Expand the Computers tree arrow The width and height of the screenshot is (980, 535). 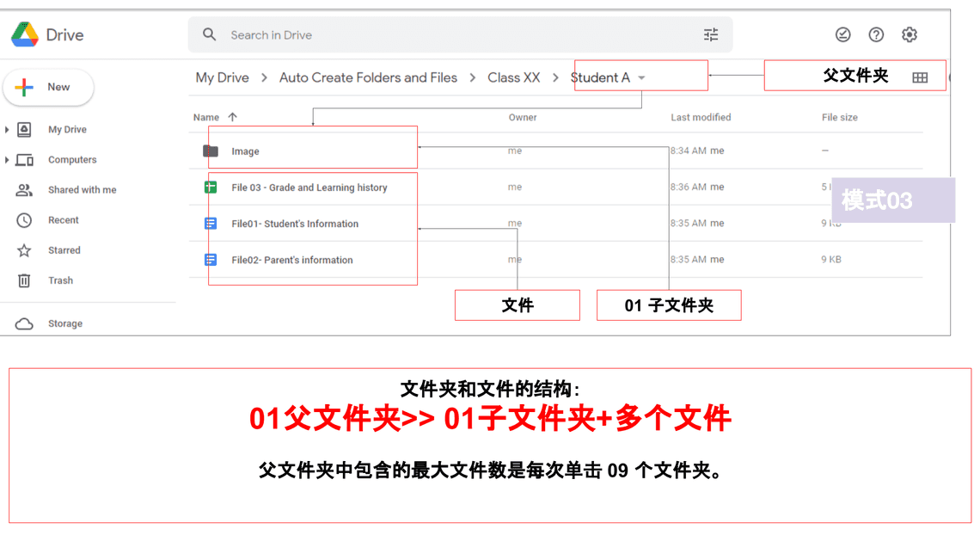click(x=7, y=160)
